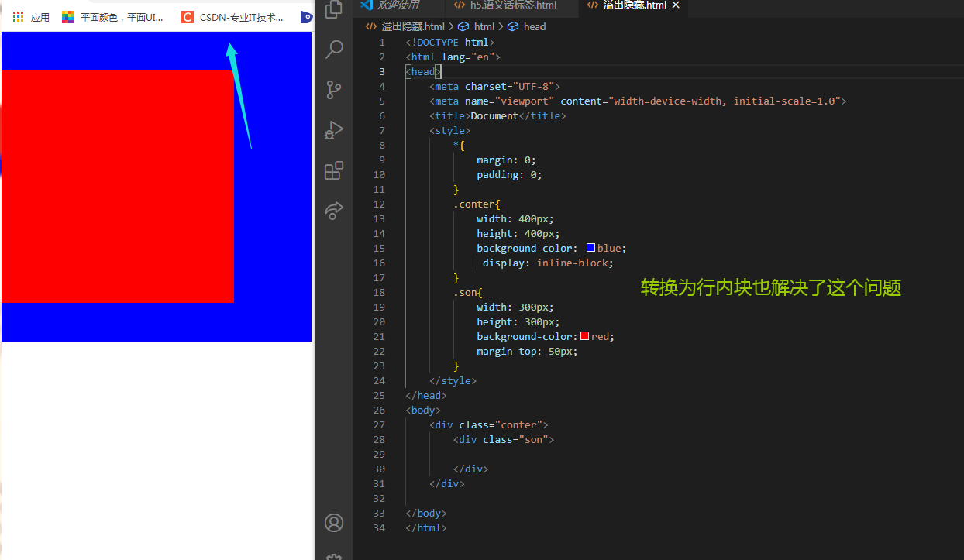The image size is (964, 560).
Task: Open the Live Share arrow icon panel
Action: point(334,210)
